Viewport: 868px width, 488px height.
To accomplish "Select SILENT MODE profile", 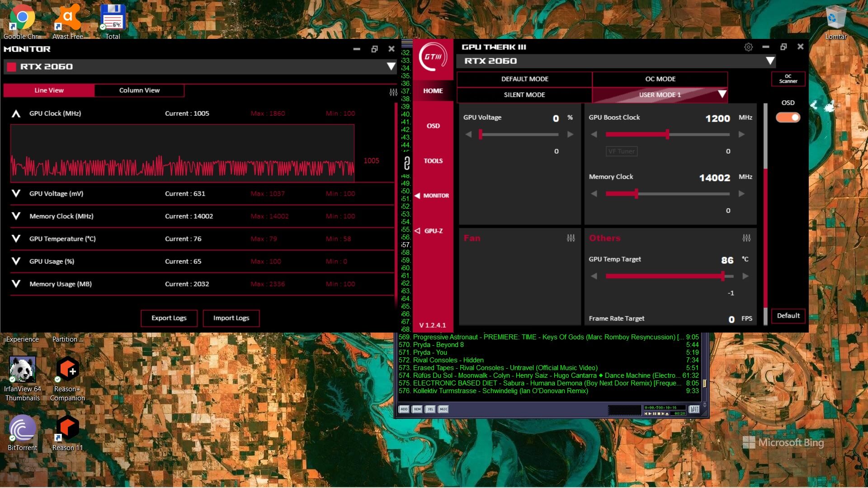I will click(524, 95).
